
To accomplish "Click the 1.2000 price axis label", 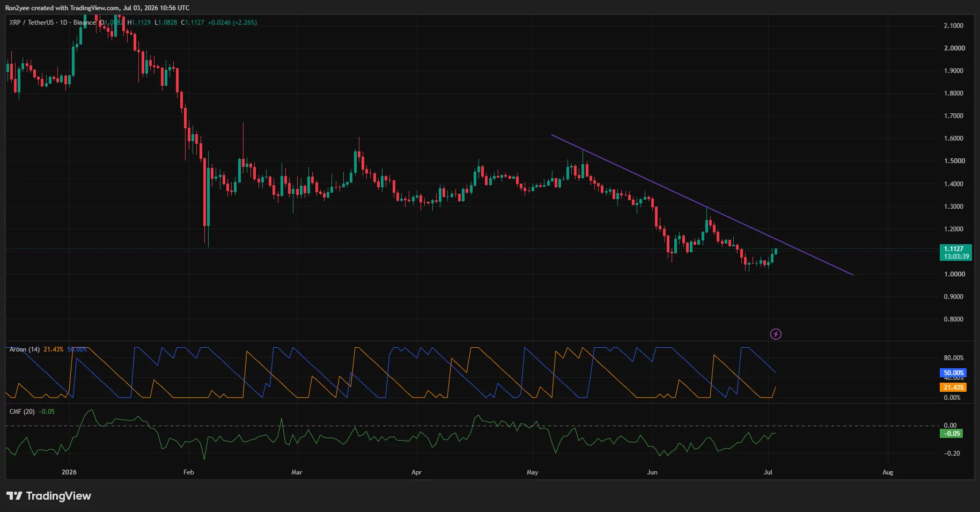I will pos(954,229).
